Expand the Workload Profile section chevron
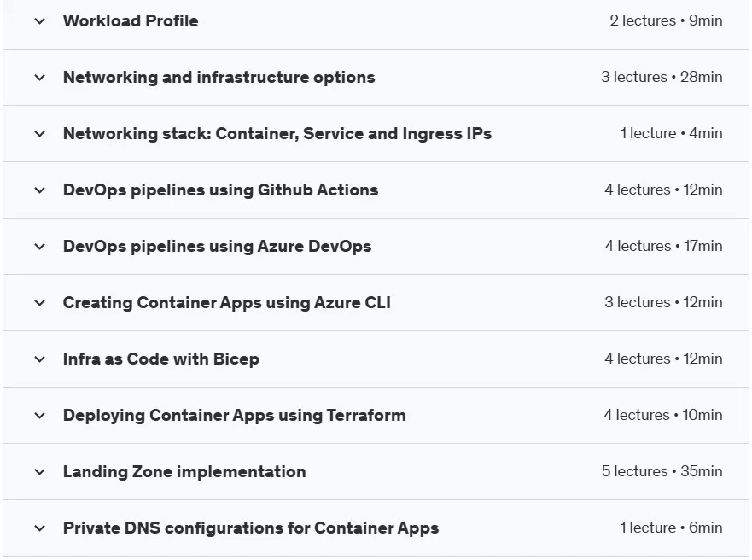752x560 pixels. [x=40, y=21]
